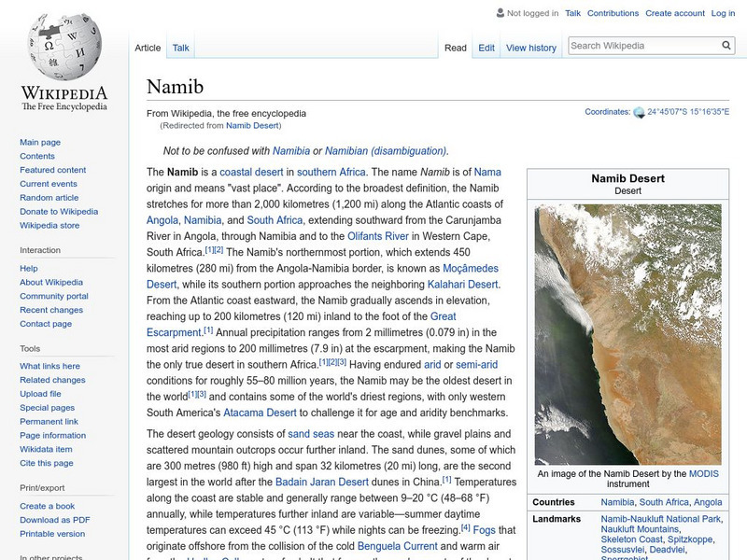Open Wikidata item link
This screenshot has width=747, height=560.
click(46, 449)
